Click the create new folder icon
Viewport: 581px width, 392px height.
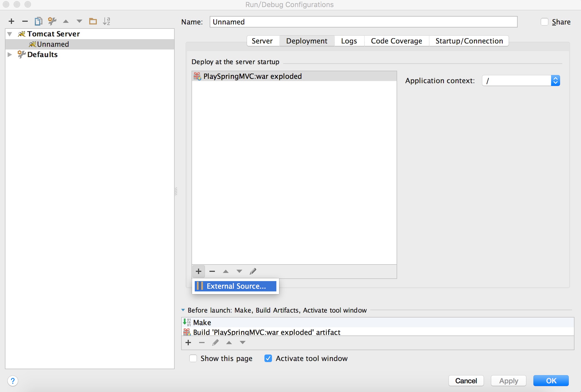pyautogui.click(x=93, y=21)
